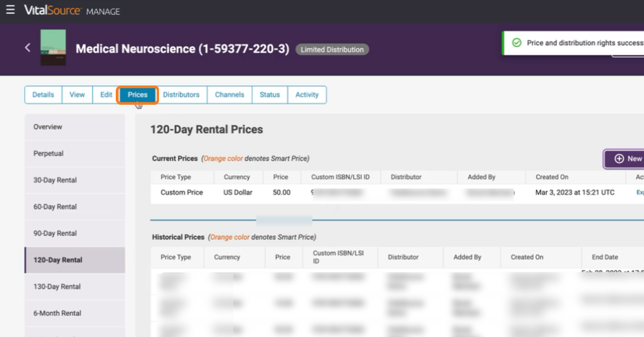Click the VitalSource Manage logo
The width and height of the screenshot is (644, 337).
coord(72,10)
